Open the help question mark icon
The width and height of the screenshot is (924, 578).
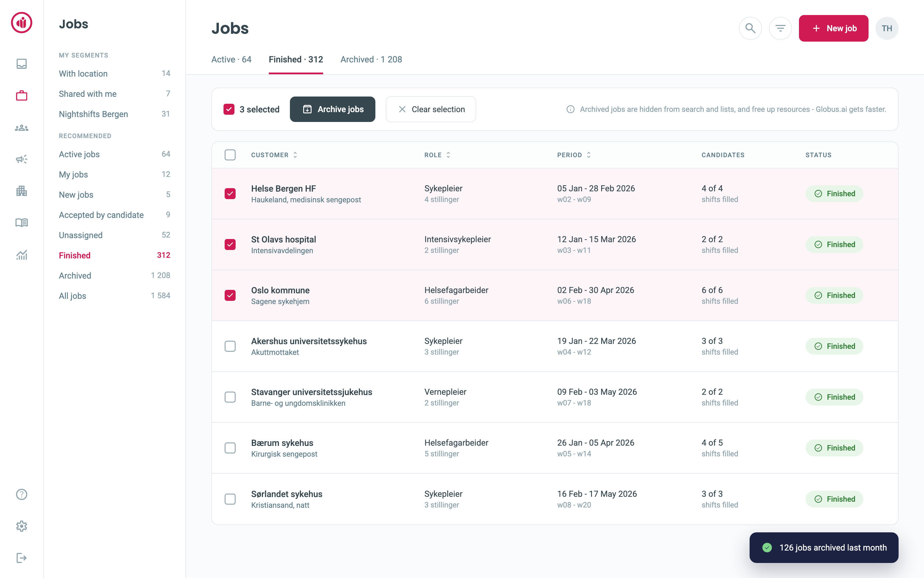pyautogui.click(x=21, y=494)
